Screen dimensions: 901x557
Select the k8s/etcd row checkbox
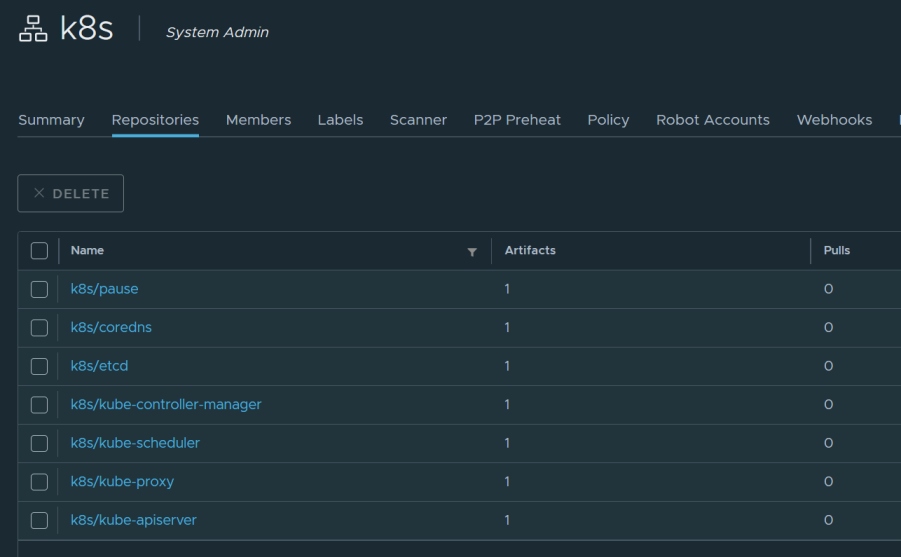[39, 366]
